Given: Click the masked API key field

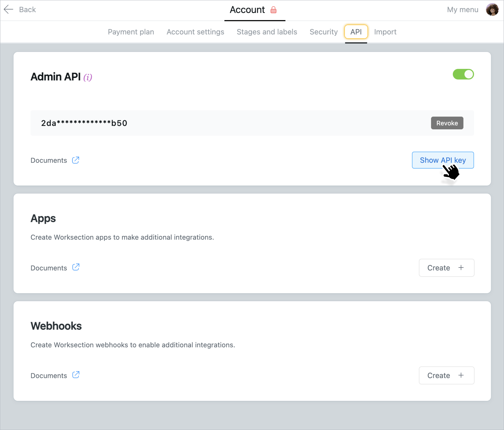Looking at the screenshot, I should point(84,123).
